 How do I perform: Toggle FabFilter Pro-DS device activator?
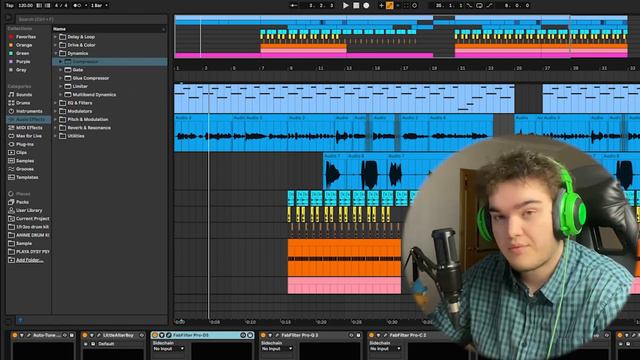coord(155,335)
